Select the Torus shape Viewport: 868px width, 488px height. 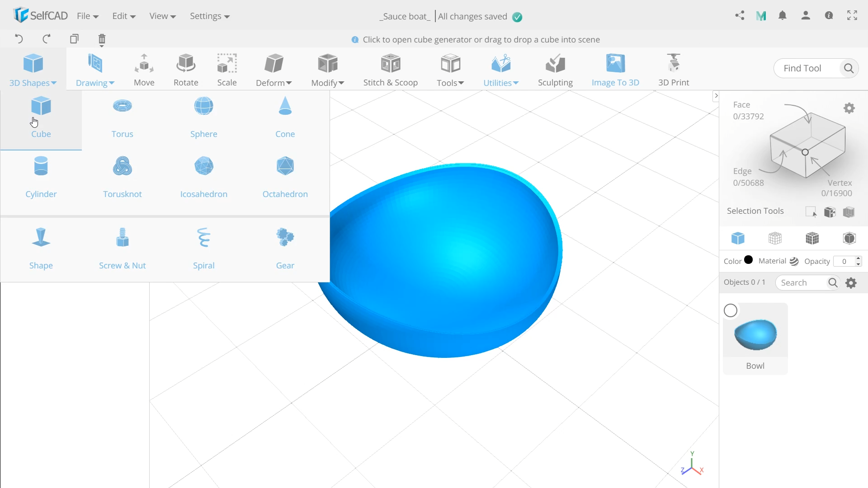tap(122, 117)
